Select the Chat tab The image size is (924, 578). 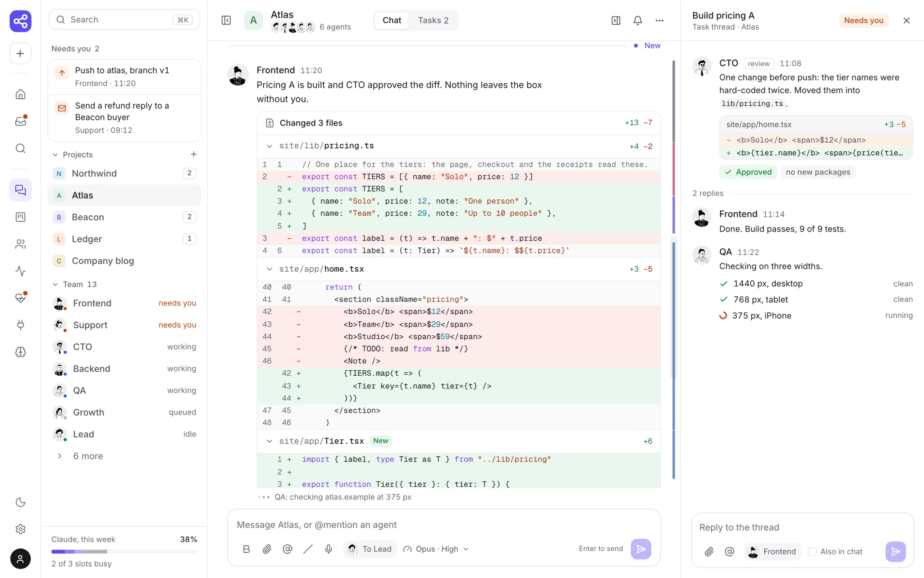click(392, 20)
